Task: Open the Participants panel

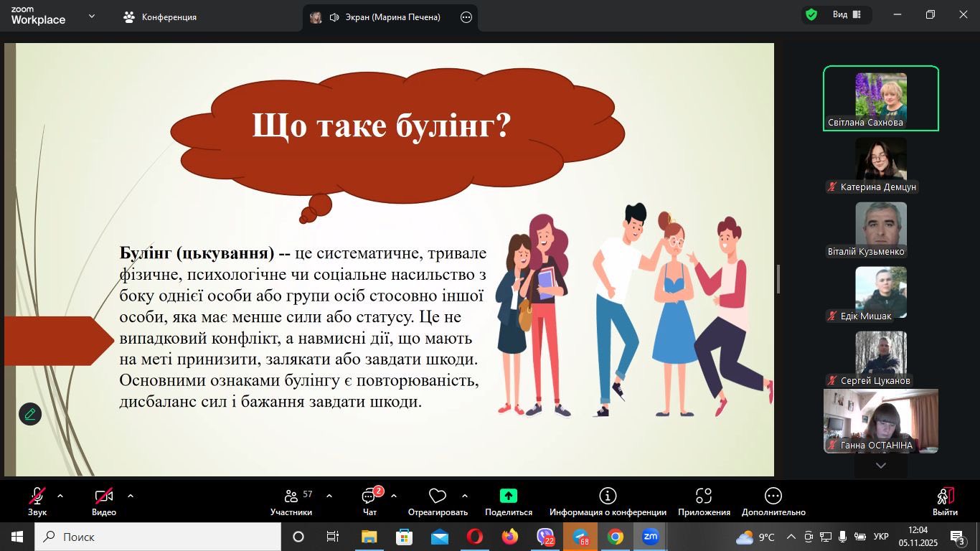Action: pyautogui.click(x=291, y=501)
